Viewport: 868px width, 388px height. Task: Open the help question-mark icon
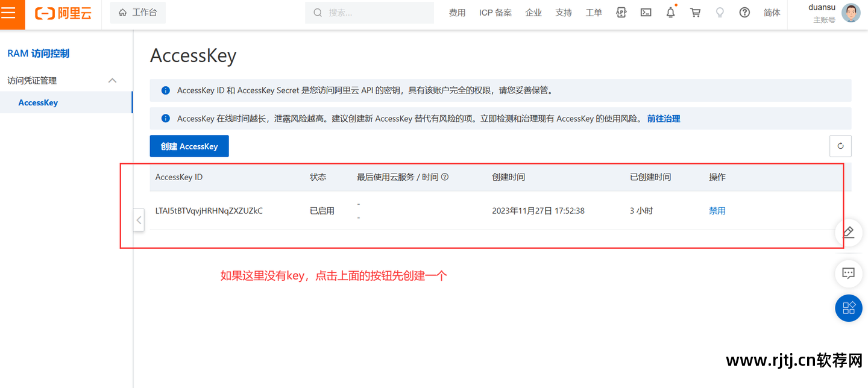tap(744, 13)
